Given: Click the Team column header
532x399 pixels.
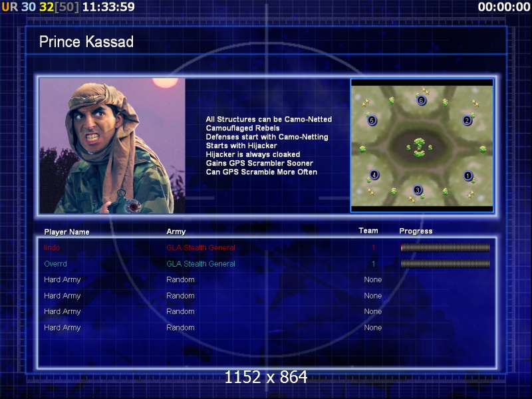Looking at the screenshot, I should (368, 231).
